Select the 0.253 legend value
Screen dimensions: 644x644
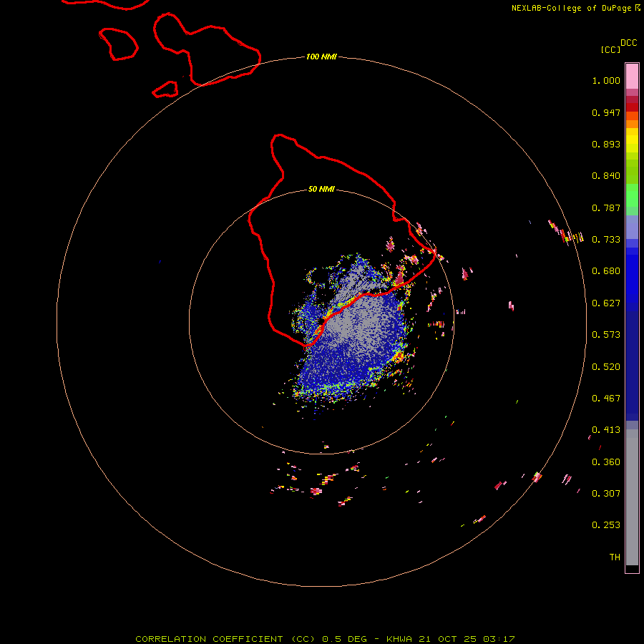coord(606,525)
